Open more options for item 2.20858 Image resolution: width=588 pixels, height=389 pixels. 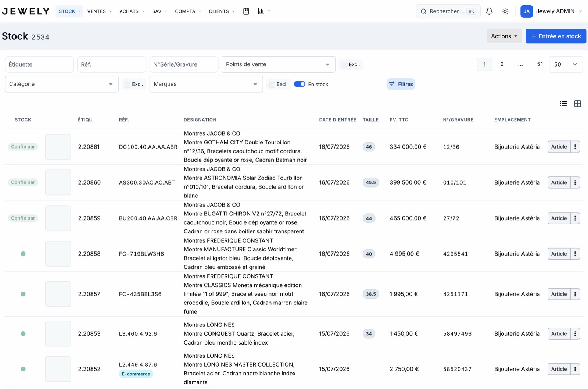point(575,254)
